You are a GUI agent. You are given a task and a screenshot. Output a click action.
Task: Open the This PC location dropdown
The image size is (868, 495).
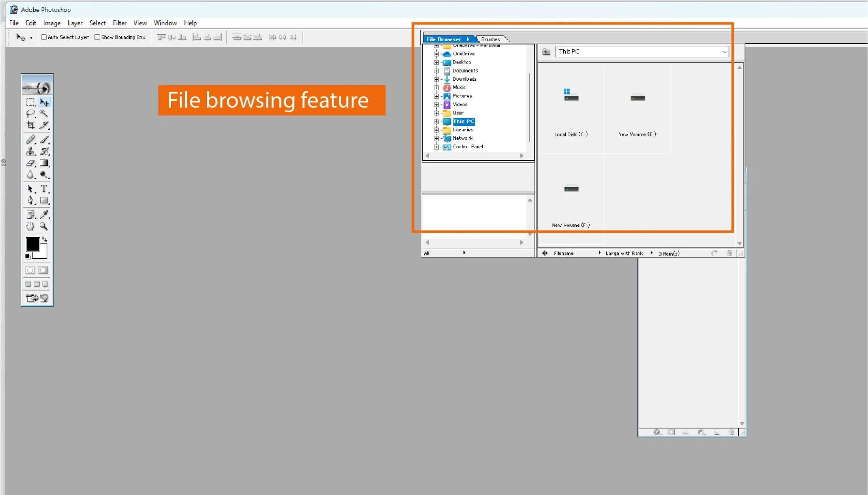pyautogui.click(x=724, y=52)
